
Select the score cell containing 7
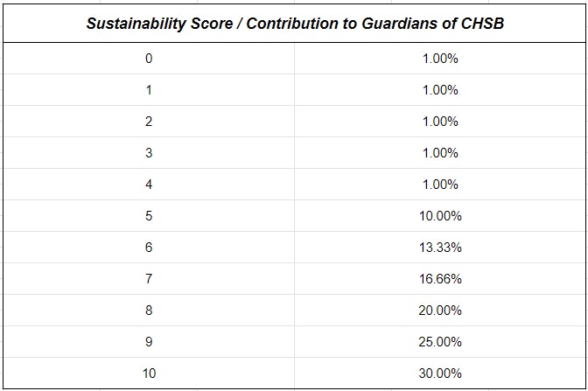pos(149,279)
